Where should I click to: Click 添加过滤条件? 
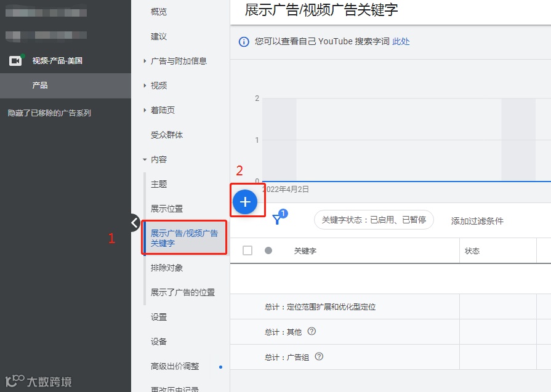[477, 221]
